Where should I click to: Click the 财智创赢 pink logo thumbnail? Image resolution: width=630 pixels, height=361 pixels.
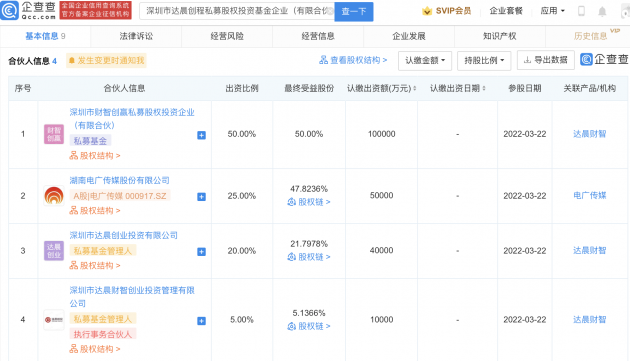[x=54, y=134]
